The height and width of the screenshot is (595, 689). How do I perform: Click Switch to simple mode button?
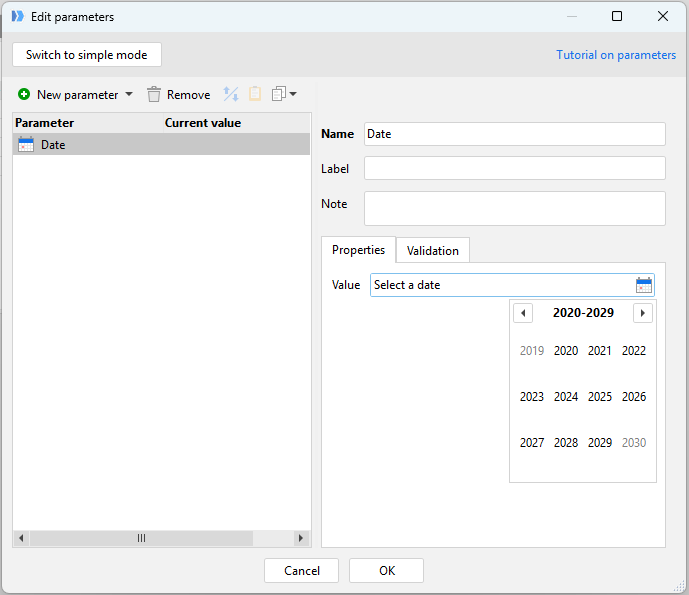[87, 54]
